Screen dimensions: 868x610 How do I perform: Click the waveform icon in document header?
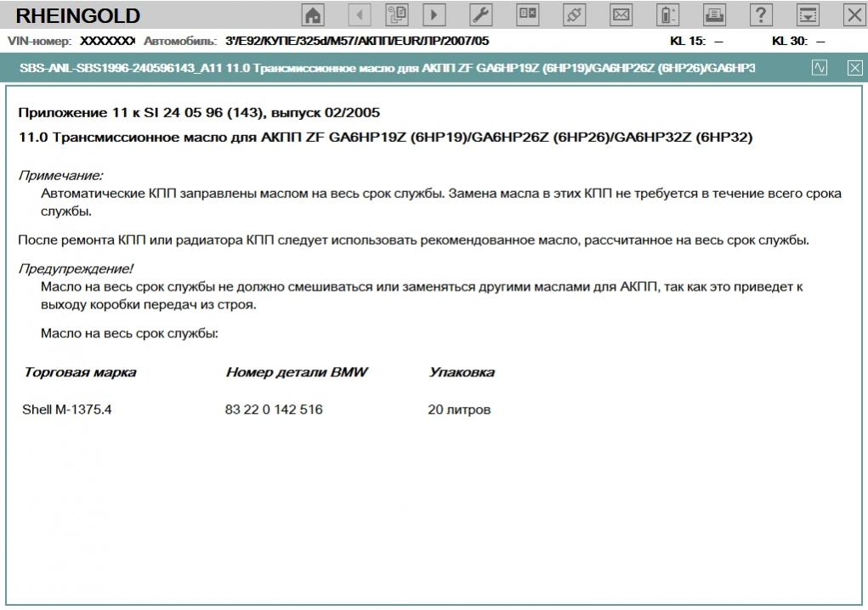tap(820, 68)
